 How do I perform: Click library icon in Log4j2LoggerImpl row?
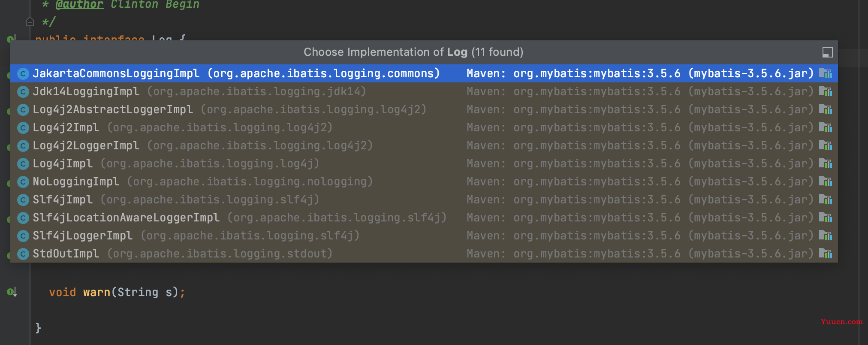coord(826,145)
